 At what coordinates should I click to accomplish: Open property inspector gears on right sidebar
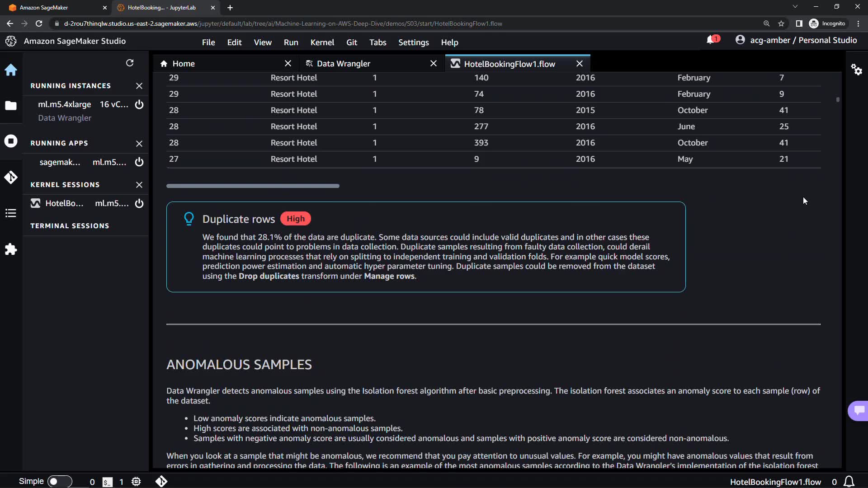[x=856, y=70]
